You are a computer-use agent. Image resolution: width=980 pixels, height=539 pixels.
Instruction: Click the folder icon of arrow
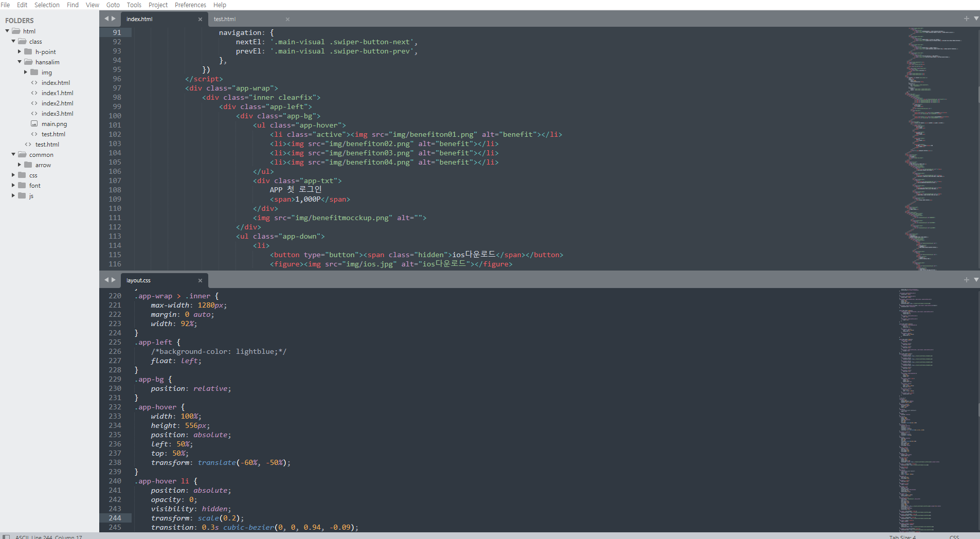click(x=28, y=165)
